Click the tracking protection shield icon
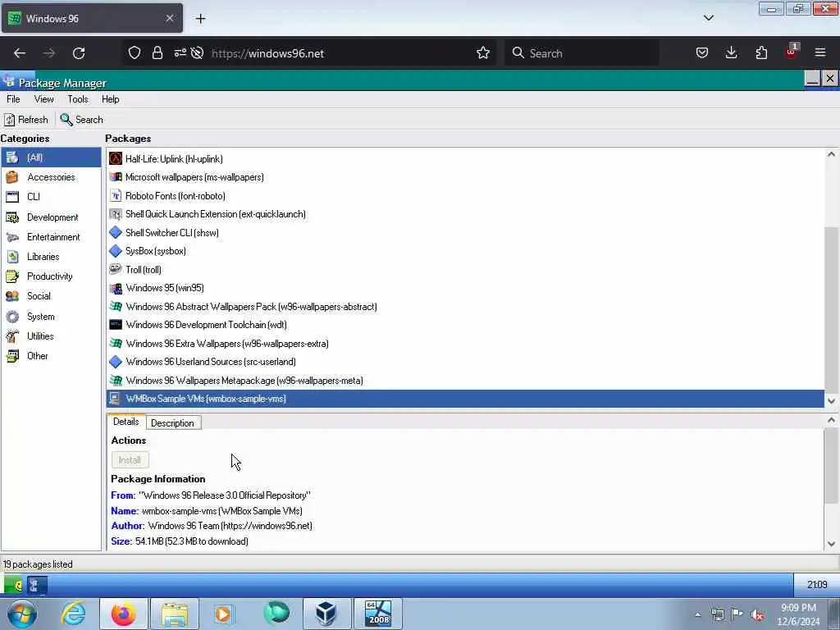This screenshot has height=630, width=840. pyautogui.click(x=135, y=53)
